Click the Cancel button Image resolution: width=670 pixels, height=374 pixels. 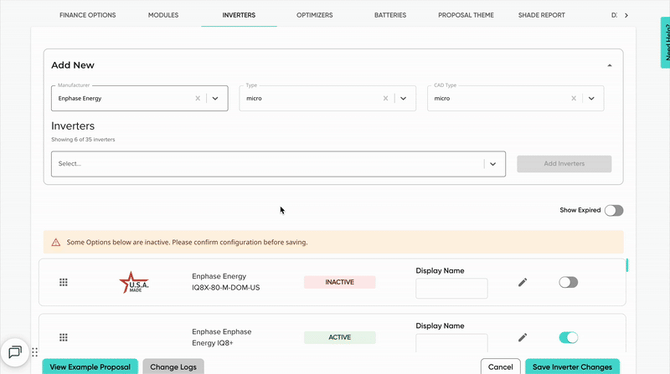click(500, 367)
